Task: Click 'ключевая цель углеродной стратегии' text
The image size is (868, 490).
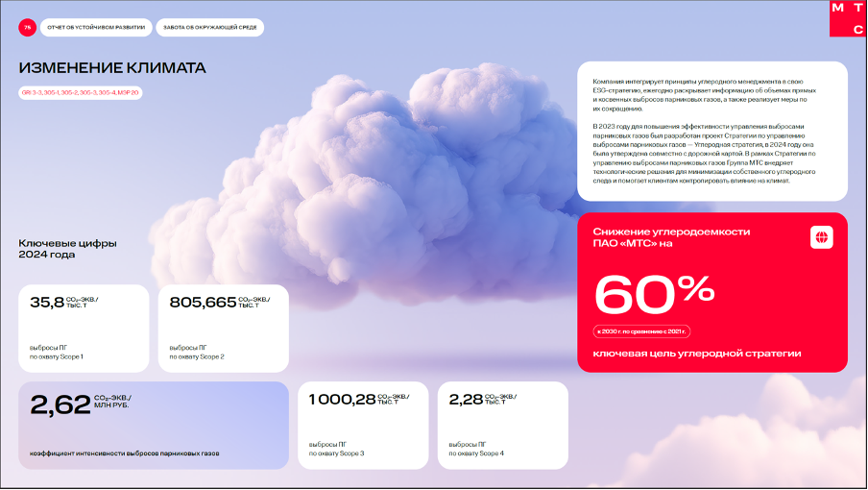Action: coord(697,354)
